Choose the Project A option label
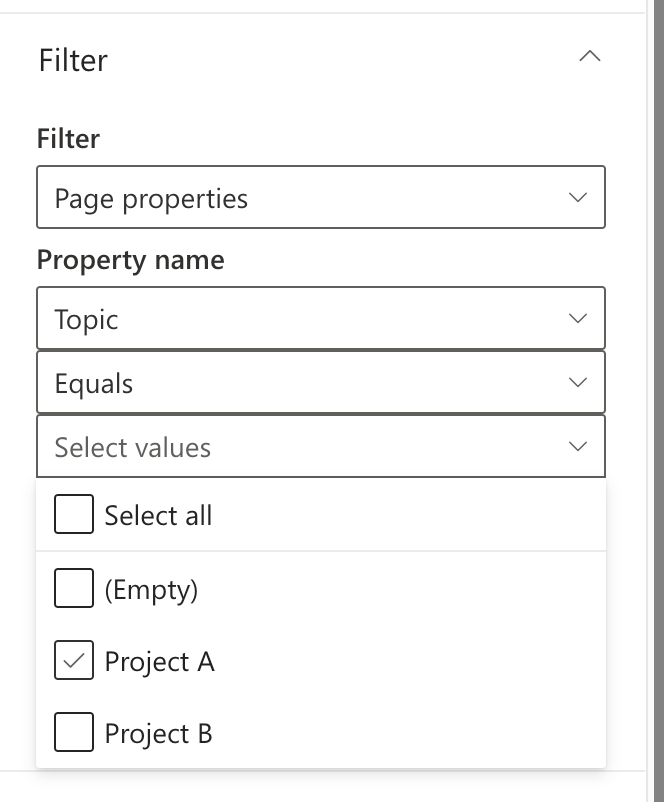Screen dimensions: 664x802 tap(160, 662)
